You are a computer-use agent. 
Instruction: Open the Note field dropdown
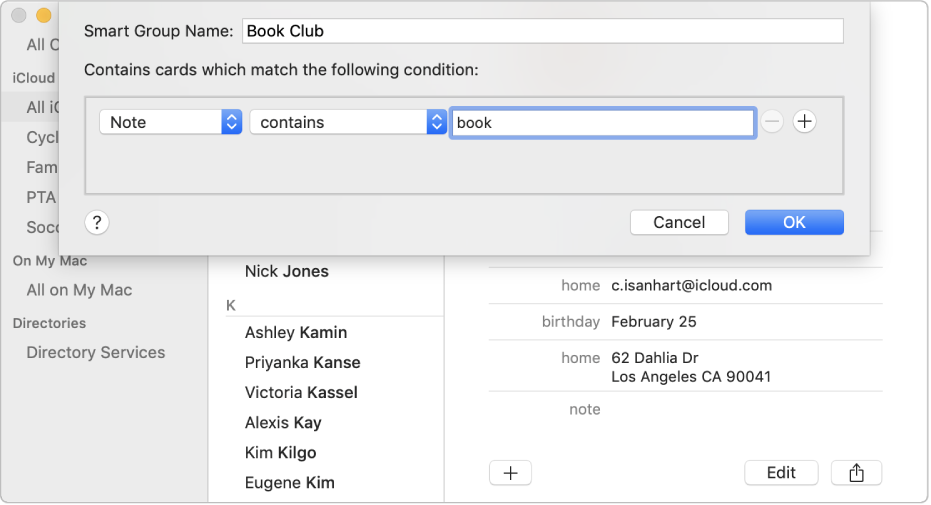(x=170, y=122)
